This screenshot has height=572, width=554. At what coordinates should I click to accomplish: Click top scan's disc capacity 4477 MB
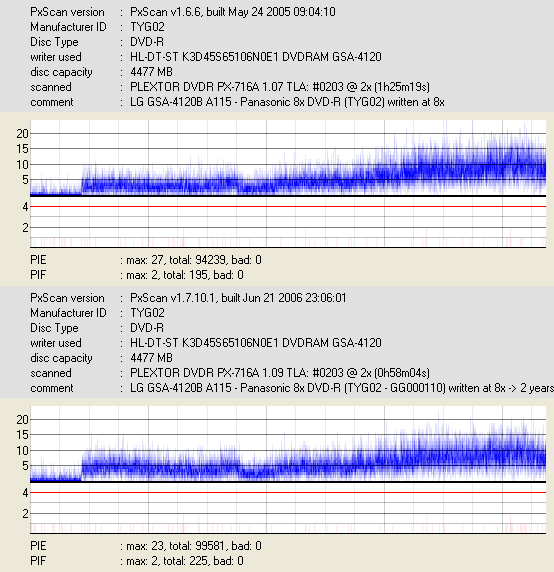pos(151,72)
